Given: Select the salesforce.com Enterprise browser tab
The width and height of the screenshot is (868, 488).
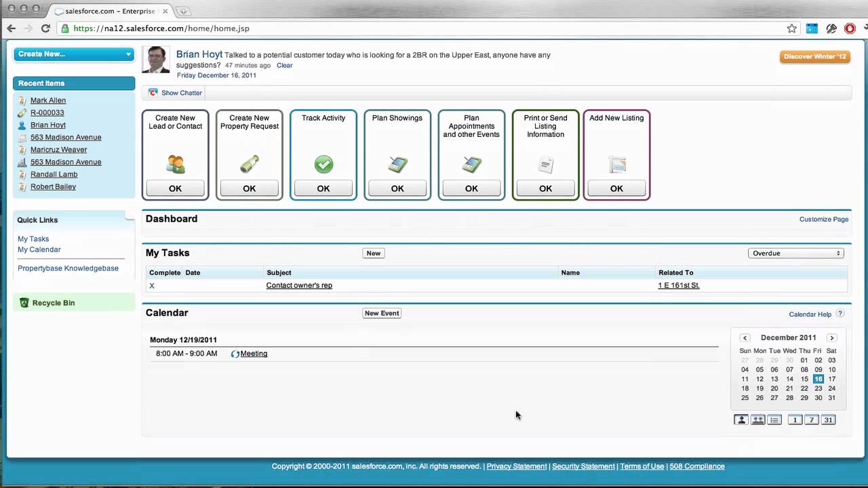Looking at the screenshot, I should 112,11.
